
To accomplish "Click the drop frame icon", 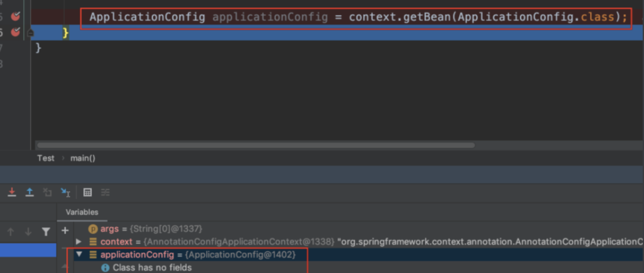I will click(48, 192).
